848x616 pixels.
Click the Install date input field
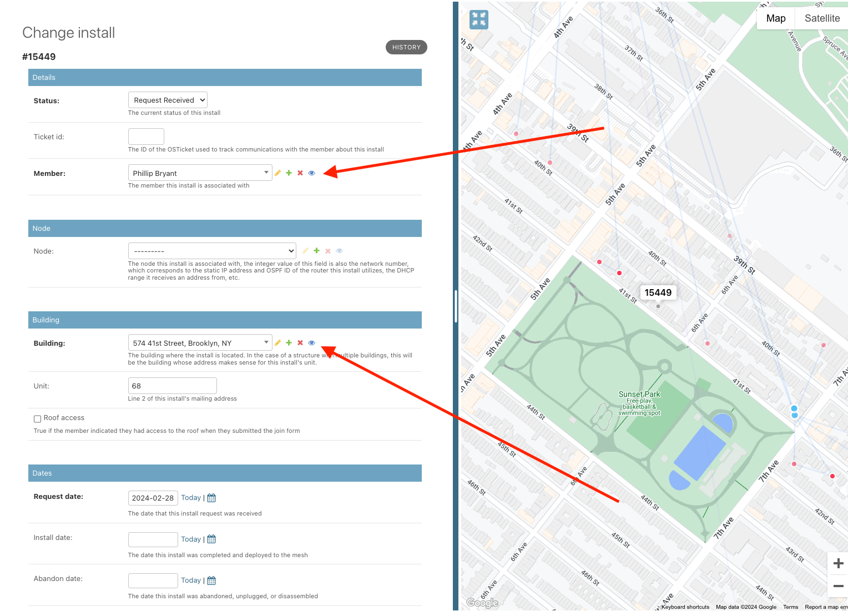[153, 539]
